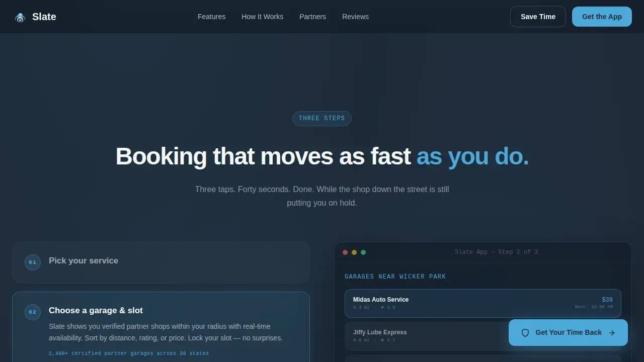Image resolution: width=644 pixels, height=362 pixels.
Task: Click the arrow icon on Get Your Time Back
Action: [x=612, y=333]
